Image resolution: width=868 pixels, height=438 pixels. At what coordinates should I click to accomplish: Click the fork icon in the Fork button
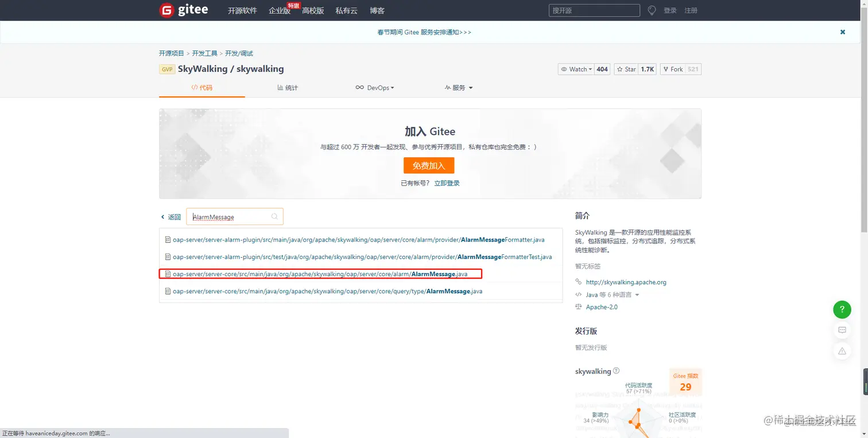tap(666, 69)
